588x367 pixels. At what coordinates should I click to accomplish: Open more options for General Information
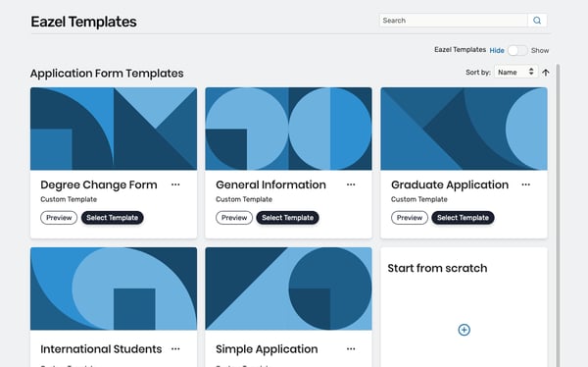351,184
